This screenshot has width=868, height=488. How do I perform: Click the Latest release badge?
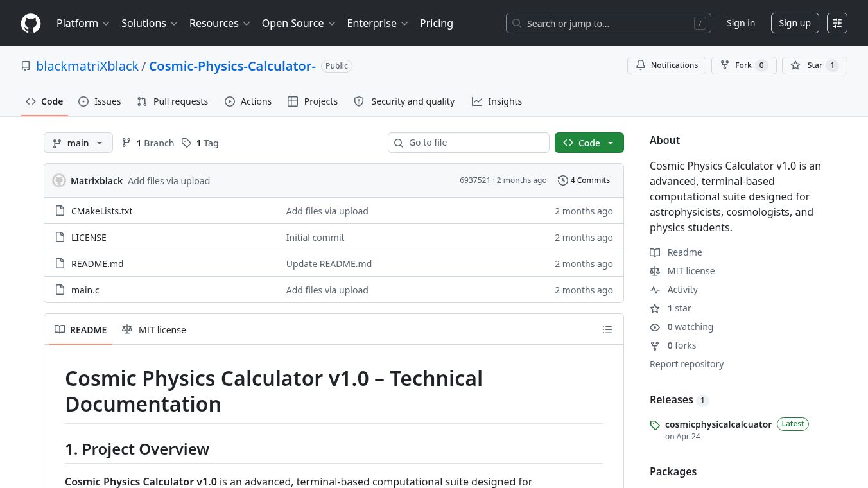[x=793, y=424]
